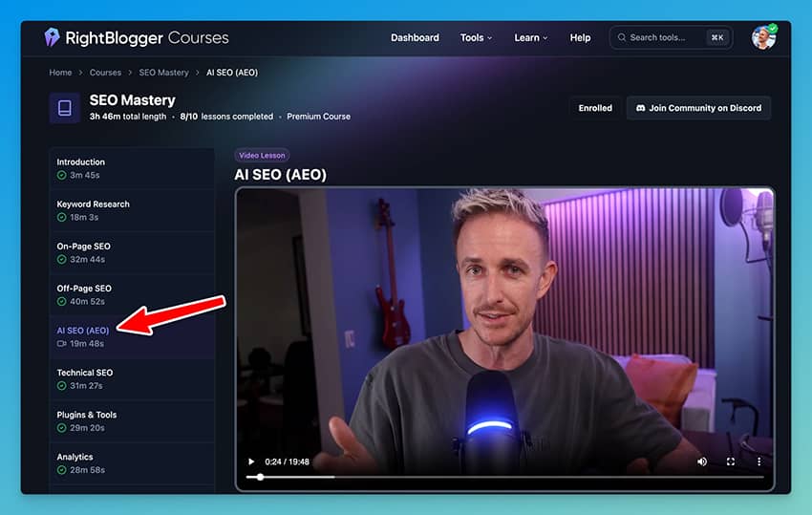Go to Courses breadcrumb link
The image size is (812, 515).
(x=105, y=73)
